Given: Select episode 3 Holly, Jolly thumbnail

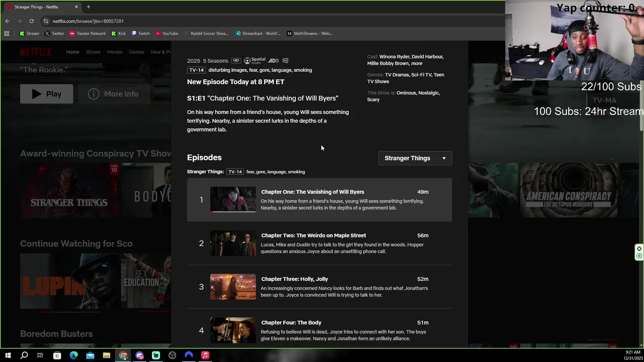Looking at the screenshot, I should pos(233,287).
